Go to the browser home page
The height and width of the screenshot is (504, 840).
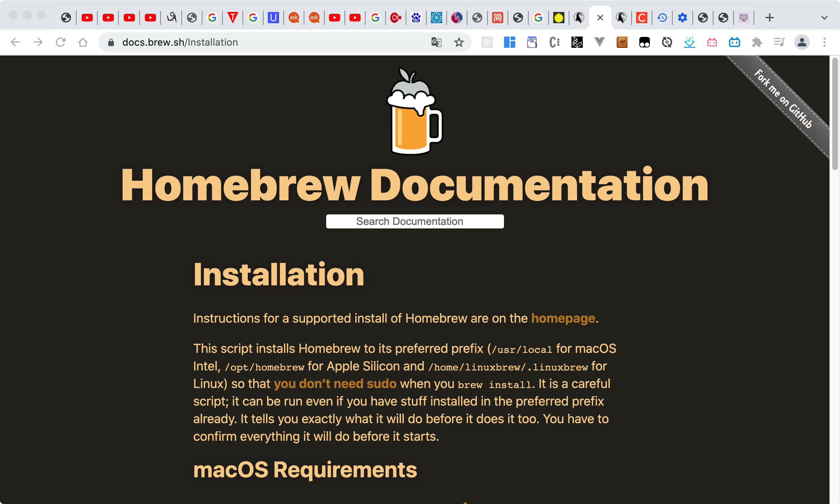[x=83, y=43]
